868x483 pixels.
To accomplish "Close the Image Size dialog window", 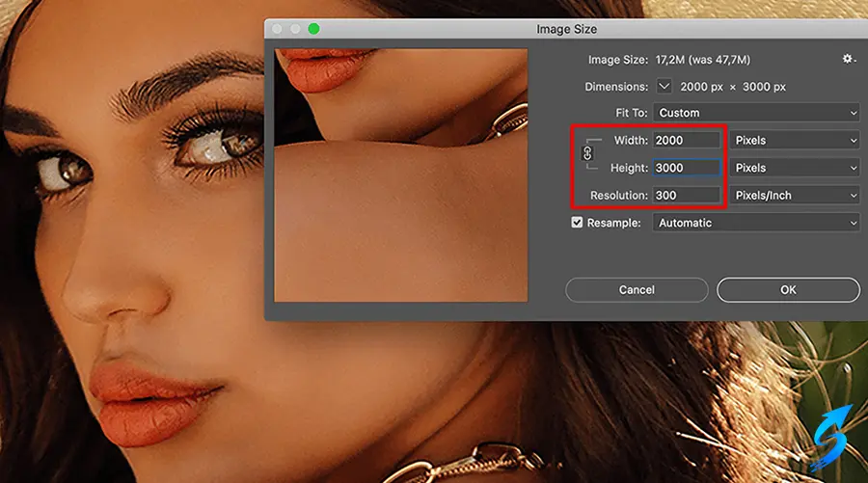I will 278,29.
